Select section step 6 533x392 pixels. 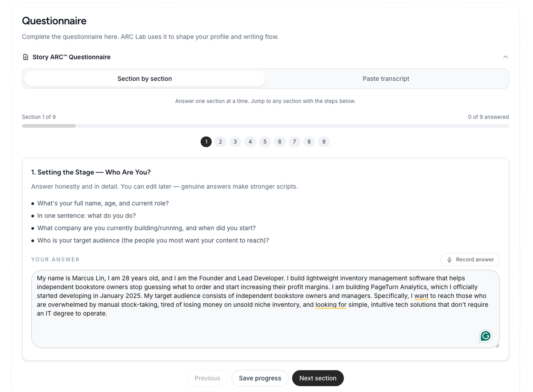(280, 142)
